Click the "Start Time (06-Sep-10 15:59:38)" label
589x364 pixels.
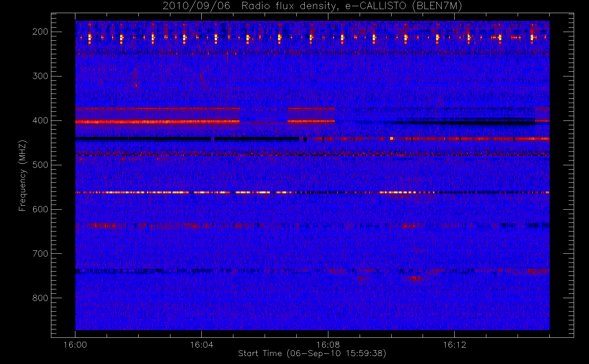tap(312, 353)
